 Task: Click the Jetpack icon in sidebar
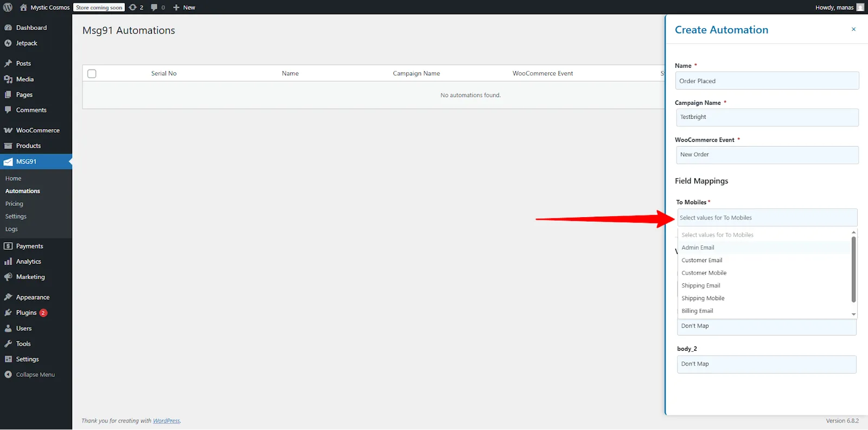point(8,43)
